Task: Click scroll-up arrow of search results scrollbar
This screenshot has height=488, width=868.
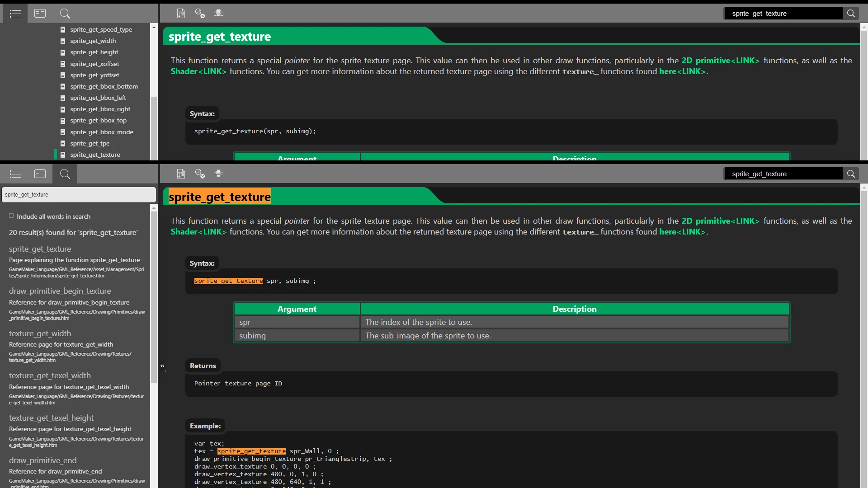Action: coord(154,208)
